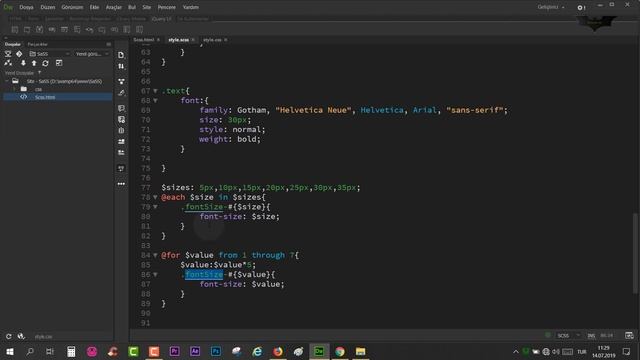Click the code editor vertical scrollbar
The height and width of the screenshot is (360, 640).
pos(635,253)
